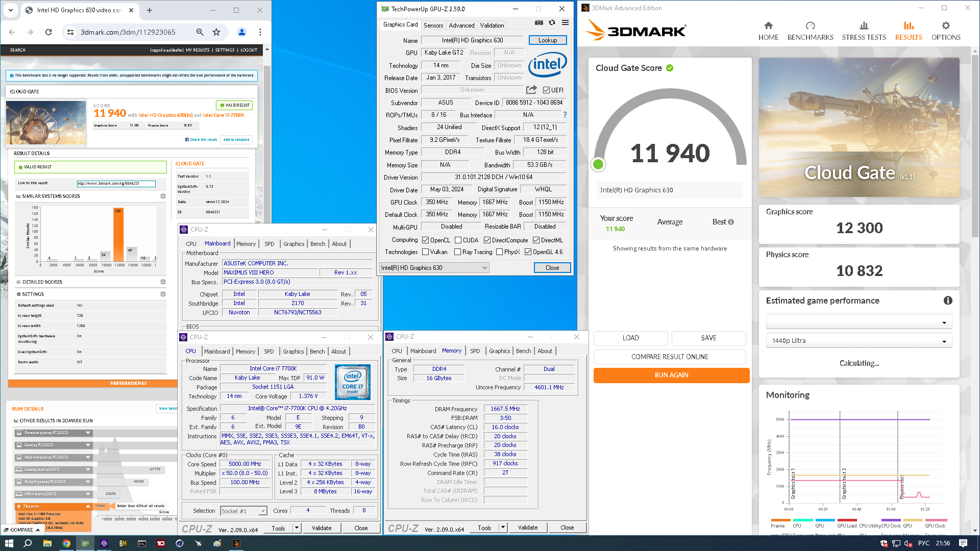Open the 1440p Ultra preset dropdown
The image size is (980, 551).
[x=859, y=340]
